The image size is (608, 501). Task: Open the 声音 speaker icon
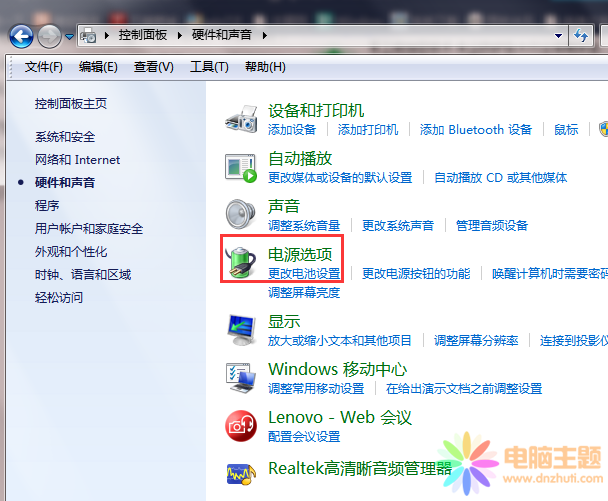coord(241,215)
